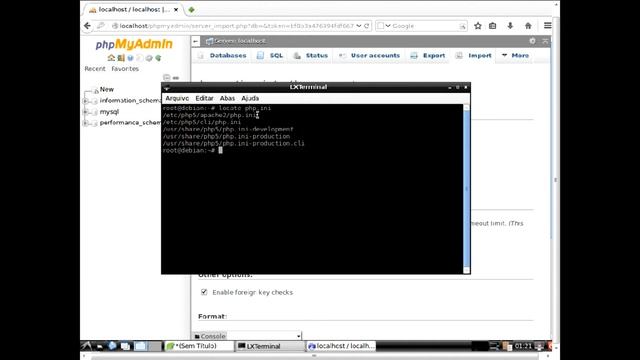The width and height of the screenshot is (640, 360).
Task: Select the localhost browser tab
Action: (135, 9)
